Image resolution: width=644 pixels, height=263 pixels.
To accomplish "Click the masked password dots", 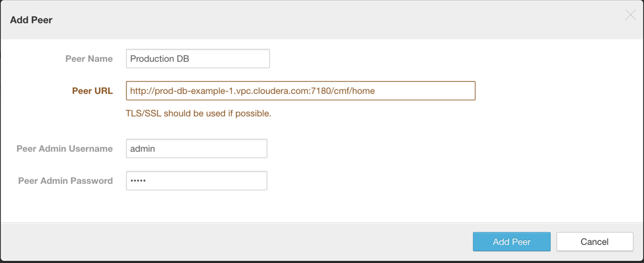I will point(138,181).
